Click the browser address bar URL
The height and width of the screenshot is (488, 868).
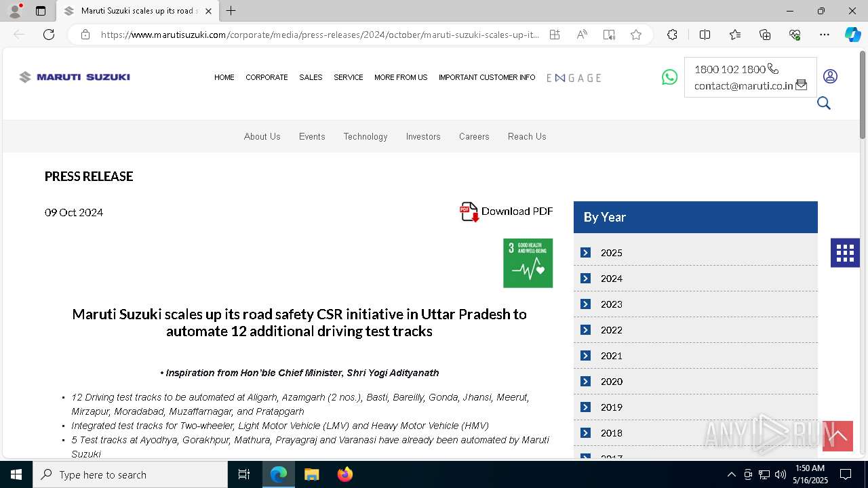point(320,35)
